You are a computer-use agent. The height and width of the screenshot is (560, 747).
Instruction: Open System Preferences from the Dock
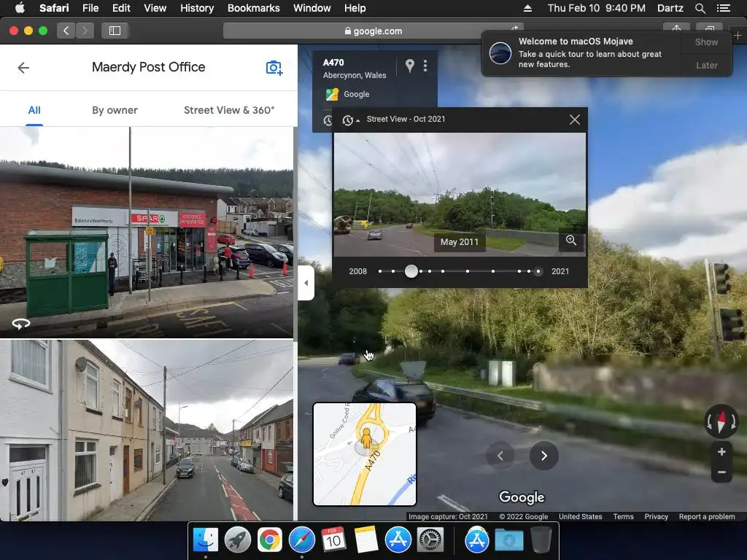point(430,540)
